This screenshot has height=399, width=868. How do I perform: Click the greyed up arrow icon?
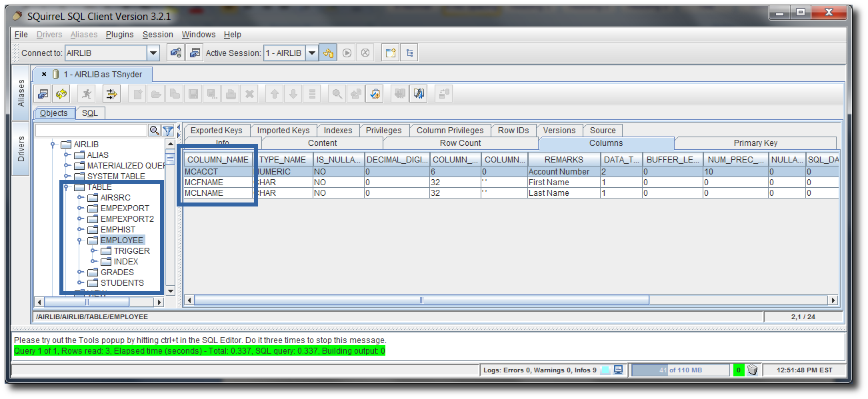274,94
